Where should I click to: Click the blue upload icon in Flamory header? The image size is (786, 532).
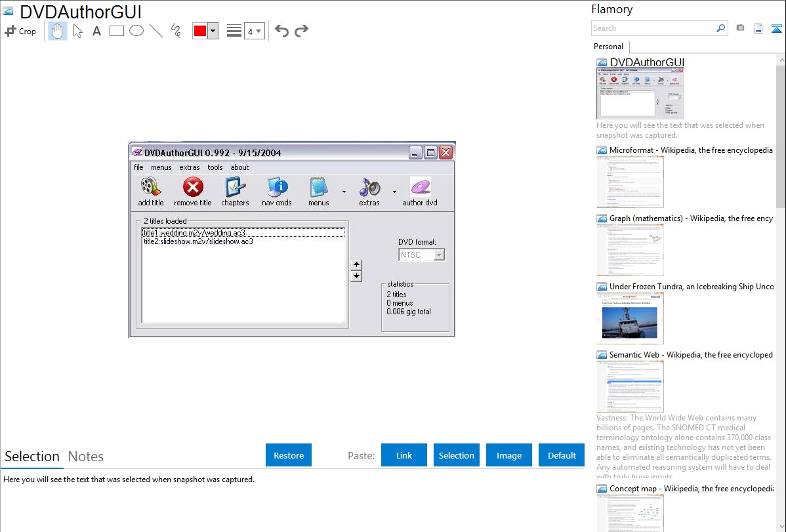(x=776, y=28)
